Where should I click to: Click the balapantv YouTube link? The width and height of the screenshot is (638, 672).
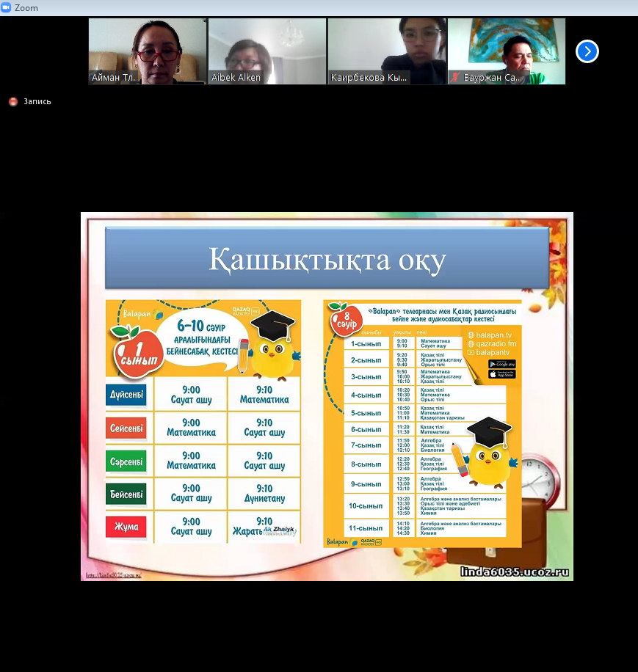[x=493, y=352]
